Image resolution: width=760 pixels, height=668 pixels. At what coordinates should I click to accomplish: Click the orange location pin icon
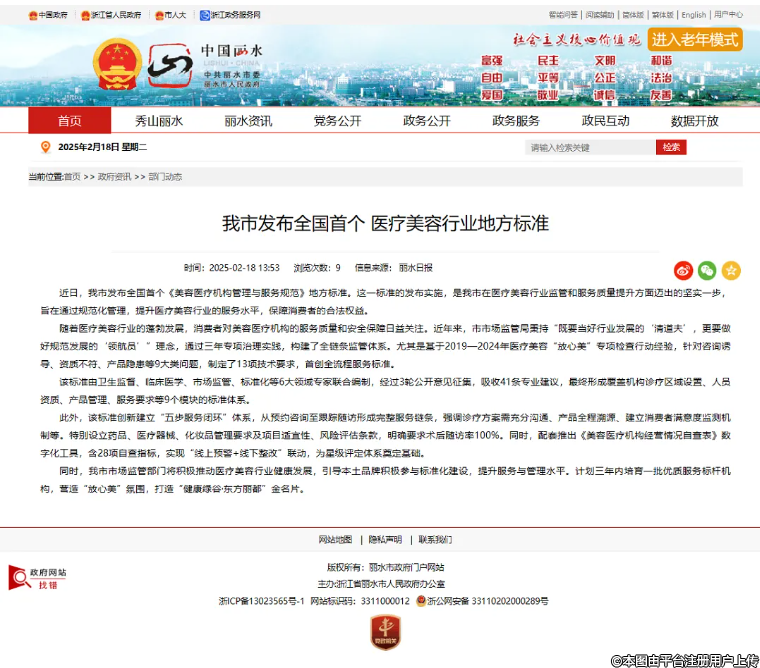45,147
